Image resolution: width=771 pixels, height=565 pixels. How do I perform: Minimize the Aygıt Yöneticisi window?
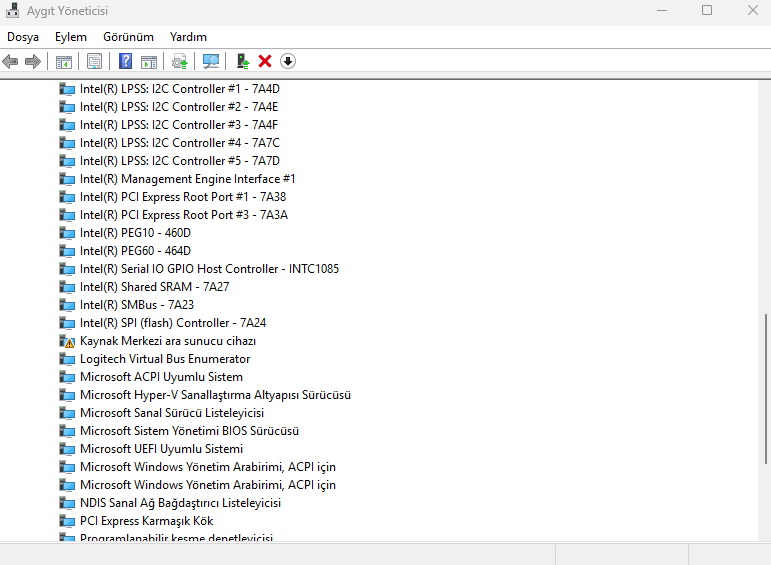[x=662, y=10]
